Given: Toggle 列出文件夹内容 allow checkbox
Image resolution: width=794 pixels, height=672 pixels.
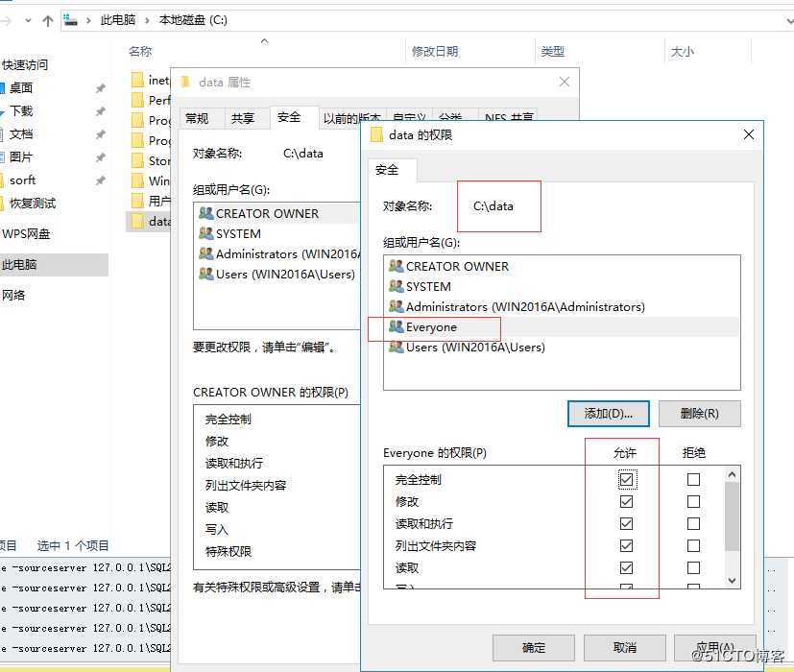Looking at the screenshot, I should click(x=626, y=546).
